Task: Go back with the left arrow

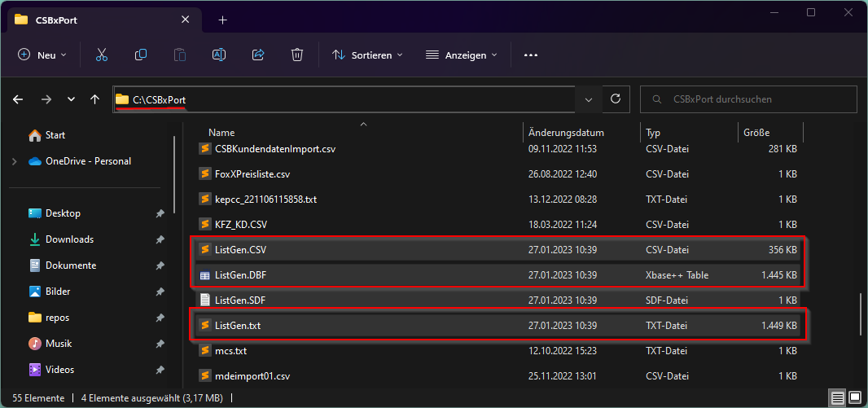Action: pos(18,99)
